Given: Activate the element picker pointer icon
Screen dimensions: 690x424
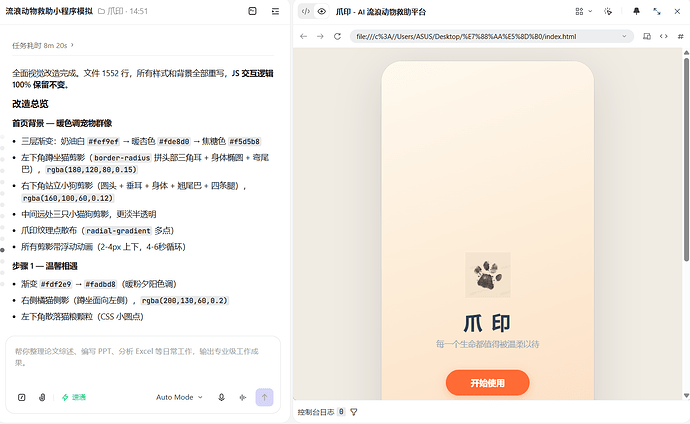Looking at the screenshot, I should click(x=608, y=11).
